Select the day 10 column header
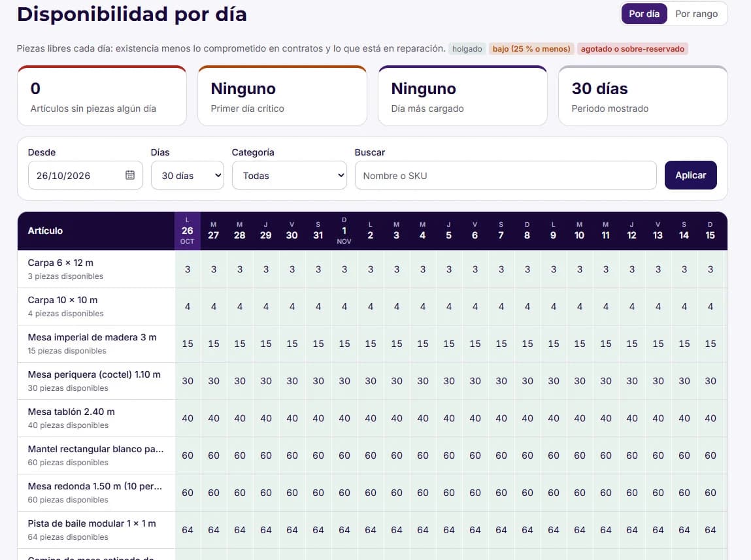Viewport: 751px width, 560px height. 579,231
